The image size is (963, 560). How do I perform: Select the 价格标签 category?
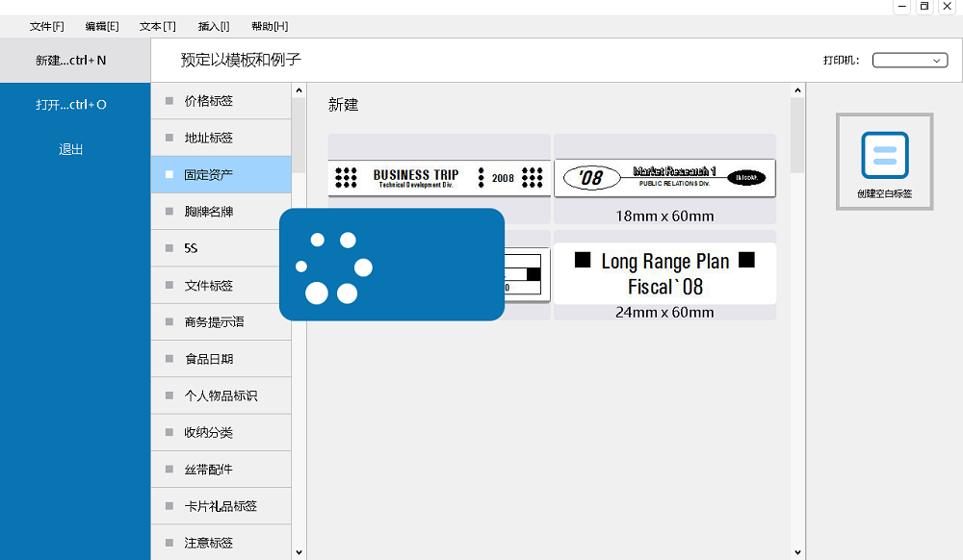click(x=209, y=101)
